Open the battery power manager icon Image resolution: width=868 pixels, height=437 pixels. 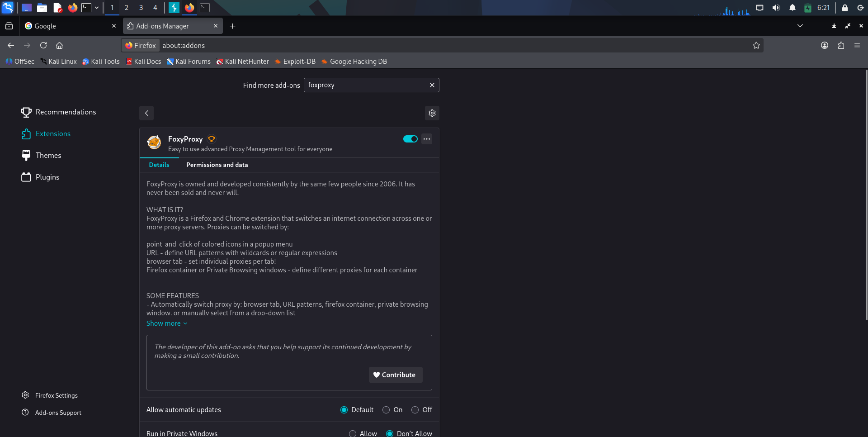pyautogui.click(x=808, y=8)
